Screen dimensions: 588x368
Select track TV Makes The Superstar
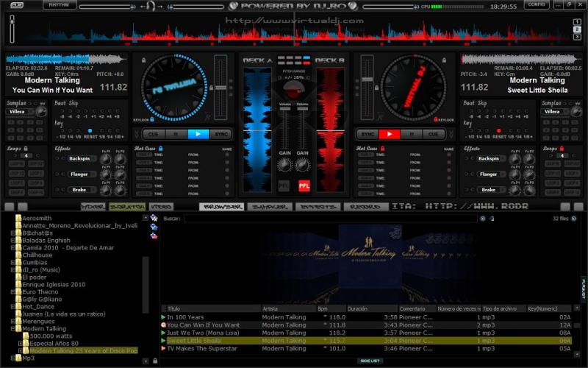(x=366, y=348)
